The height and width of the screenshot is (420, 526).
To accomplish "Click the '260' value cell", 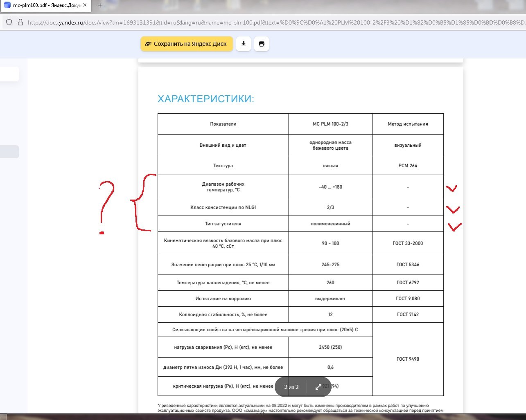I will click(x=330, y=283).
